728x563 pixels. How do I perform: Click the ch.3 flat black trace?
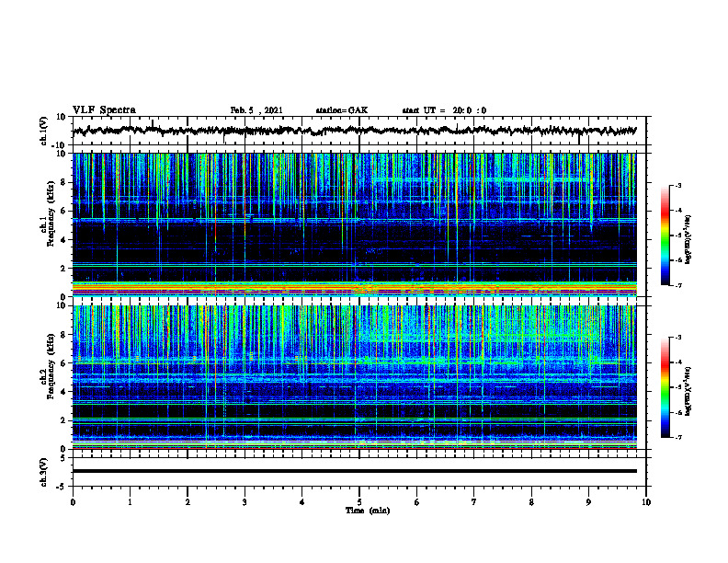(x=354, y=471)
